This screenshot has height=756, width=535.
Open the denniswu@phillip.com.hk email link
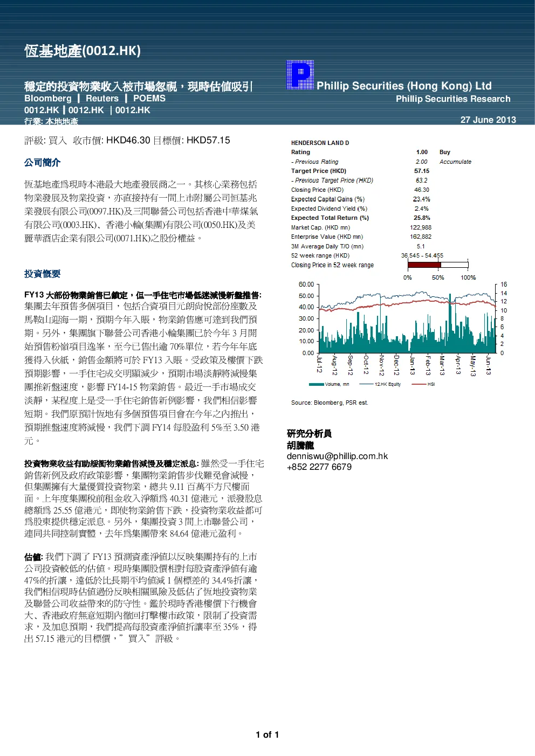337,456
